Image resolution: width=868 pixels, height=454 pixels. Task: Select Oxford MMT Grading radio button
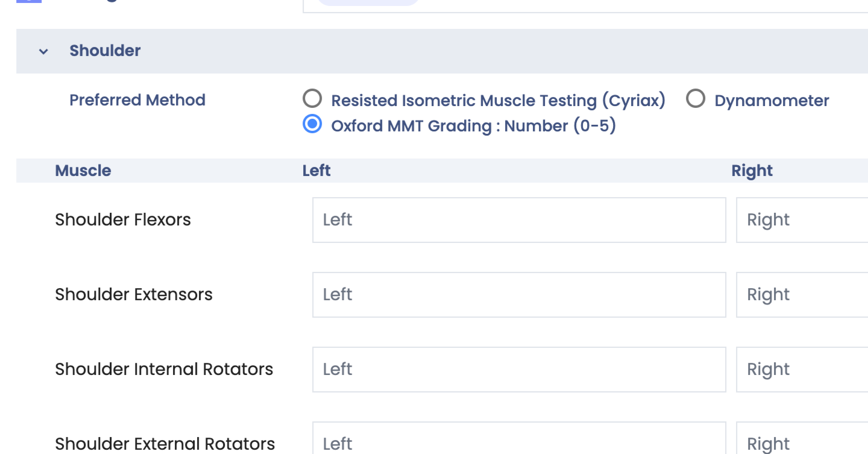click(312, 124)
